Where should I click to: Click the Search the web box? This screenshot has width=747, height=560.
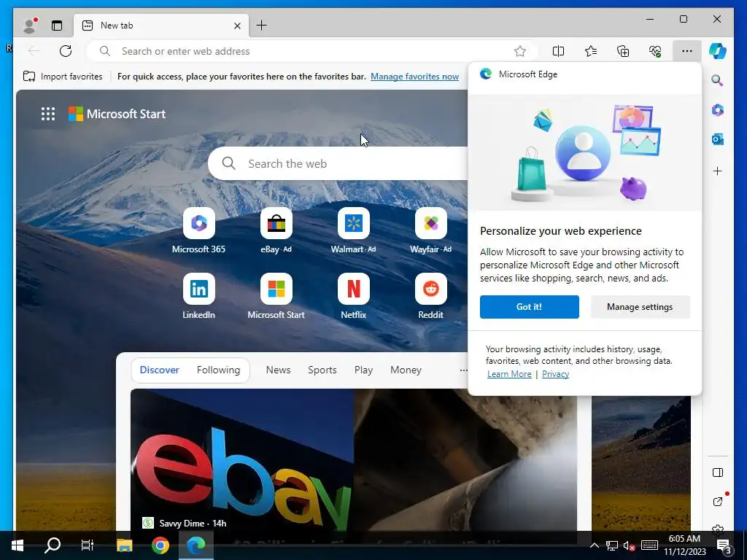pyautogui.click(x=339, y=163)
